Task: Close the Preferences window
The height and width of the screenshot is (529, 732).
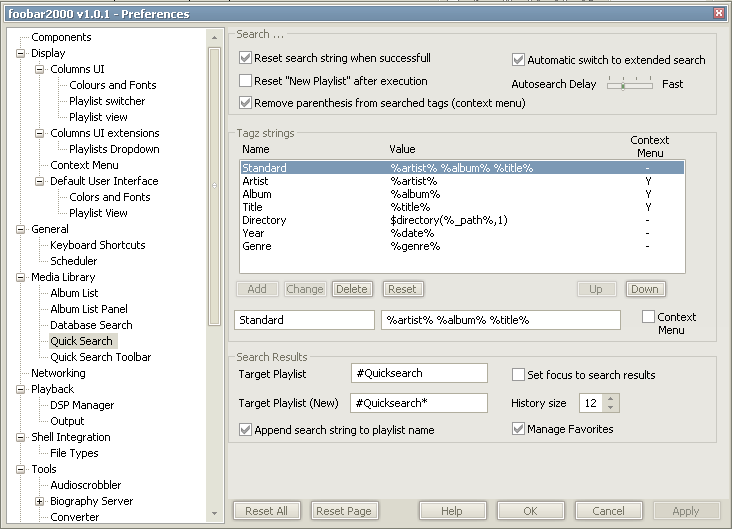Action: click(719, 13)
